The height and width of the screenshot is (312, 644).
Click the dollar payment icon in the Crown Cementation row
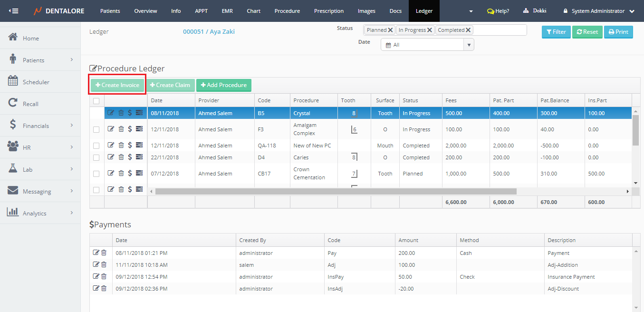tap(130, 173)
